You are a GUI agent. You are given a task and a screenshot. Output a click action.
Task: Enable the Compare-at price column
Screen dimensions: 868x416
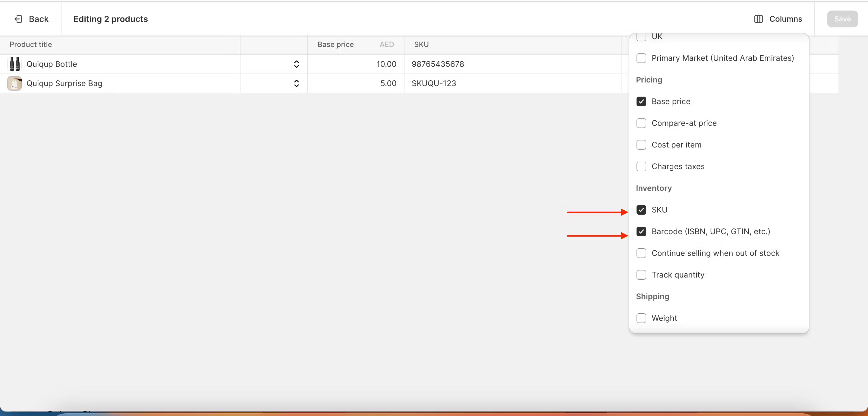[641, 123]
